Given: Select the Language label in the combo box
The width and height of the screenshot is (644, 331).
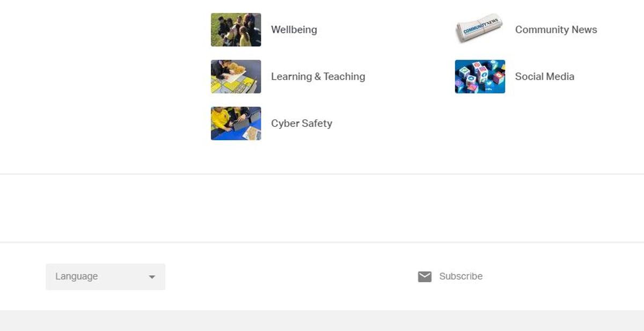Looking at the screenshot, I should pos(76,276).
